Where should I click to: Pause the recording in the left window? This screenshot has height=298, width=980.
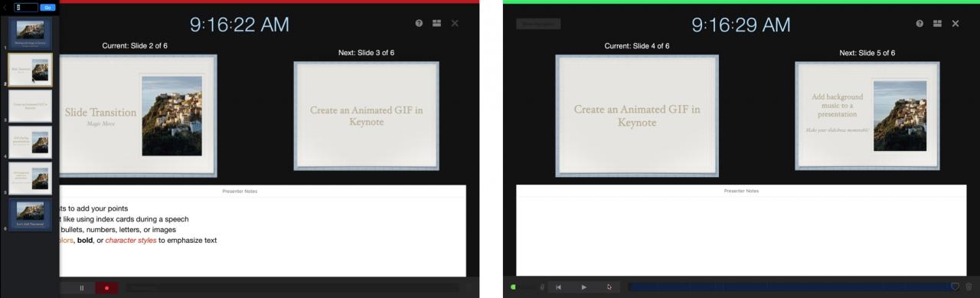82,288
